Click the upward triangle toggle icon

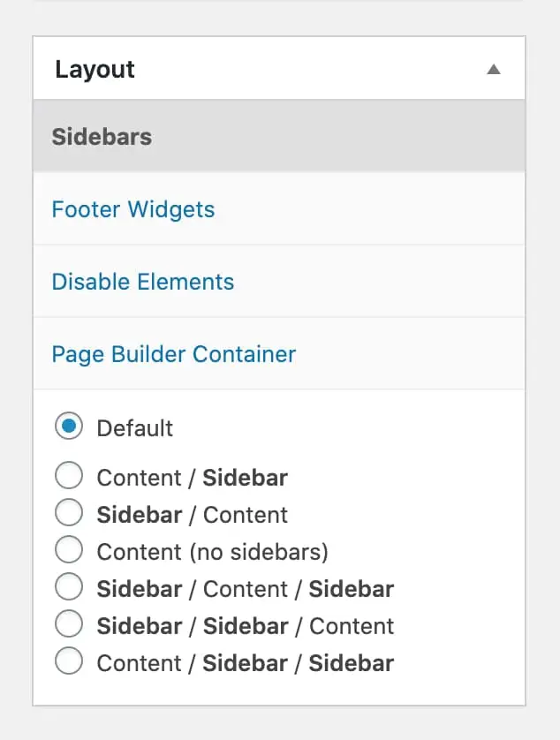point(495,68)
